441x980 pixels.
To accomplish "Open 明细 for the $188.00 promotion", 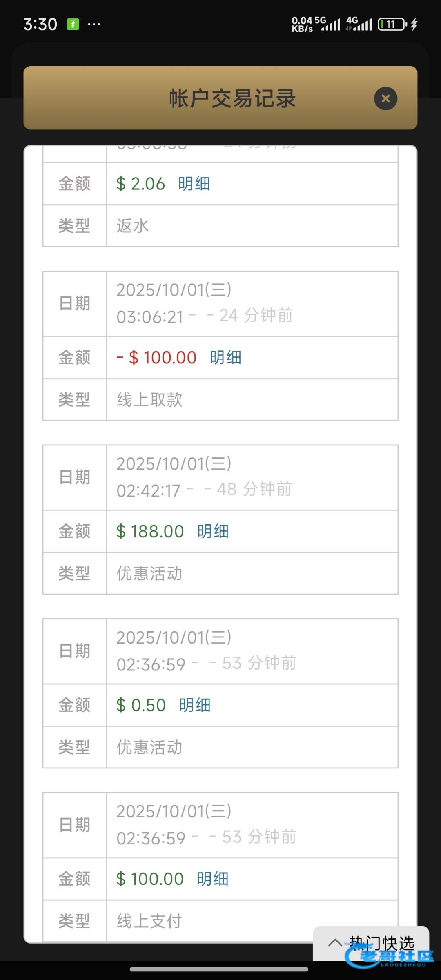I will 213,532.
